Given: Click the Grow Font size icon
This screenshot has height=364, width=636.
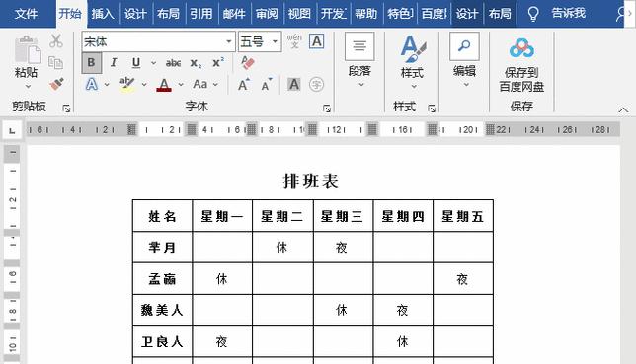Looking at the screenshot, I should (243, 84).
